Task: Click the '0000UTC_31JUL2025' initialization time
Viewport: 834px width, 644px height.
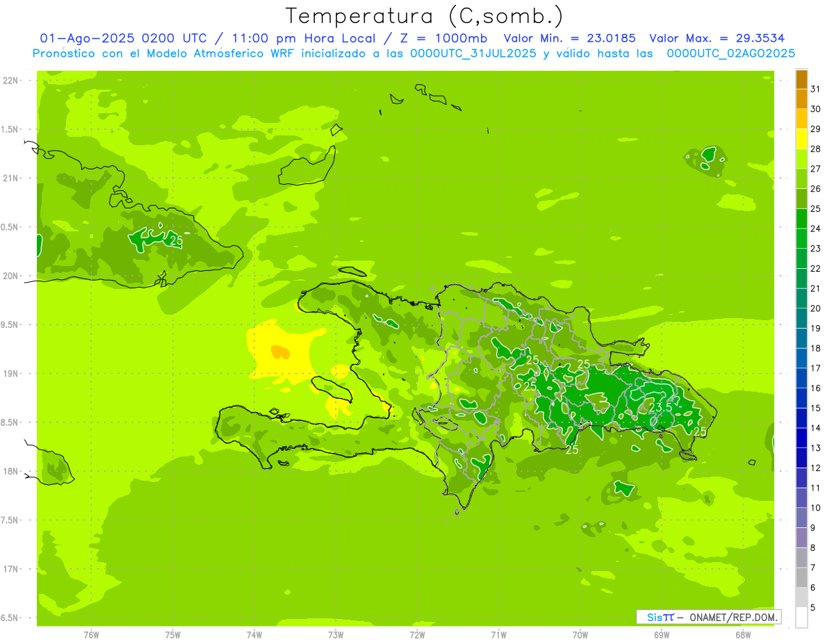Action: pyautogui.click(x=473, y=53)
